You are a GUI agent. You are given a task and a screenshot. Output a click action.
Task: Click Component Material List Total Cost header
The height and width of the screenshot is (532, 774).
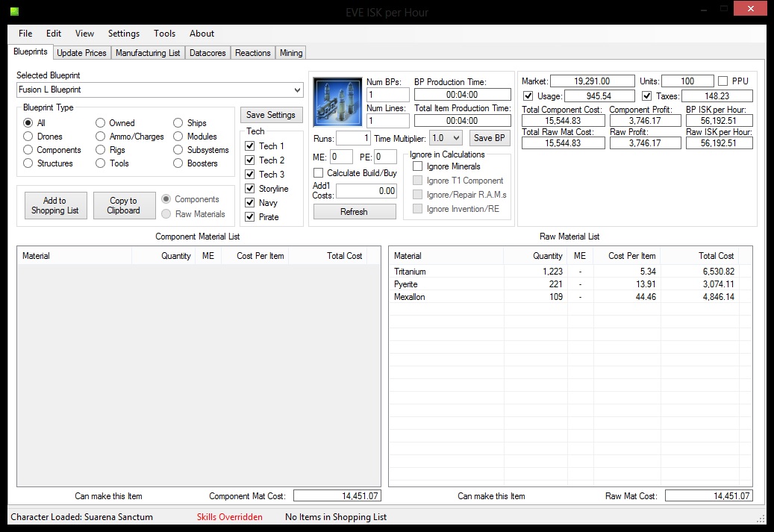328,256
